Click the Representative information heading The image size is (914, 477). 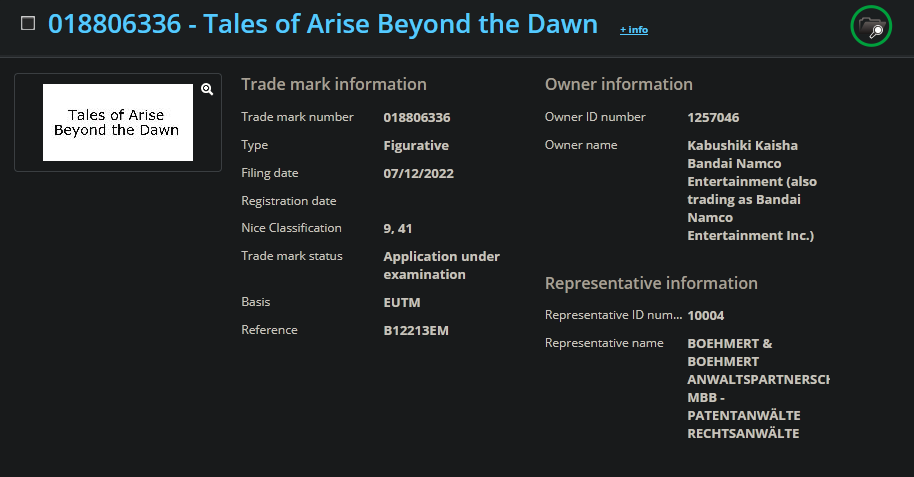(651, 283)
